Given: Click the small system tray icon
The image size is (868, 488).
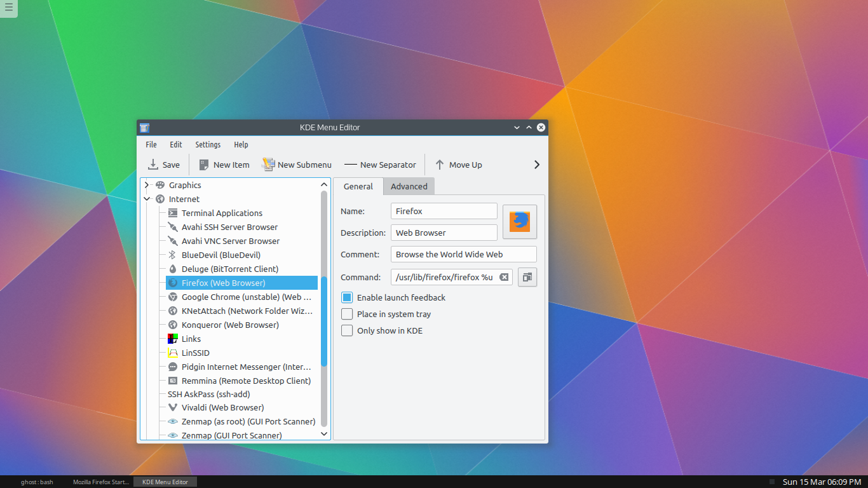Looking at the screenshot, I should pos(772,482).
